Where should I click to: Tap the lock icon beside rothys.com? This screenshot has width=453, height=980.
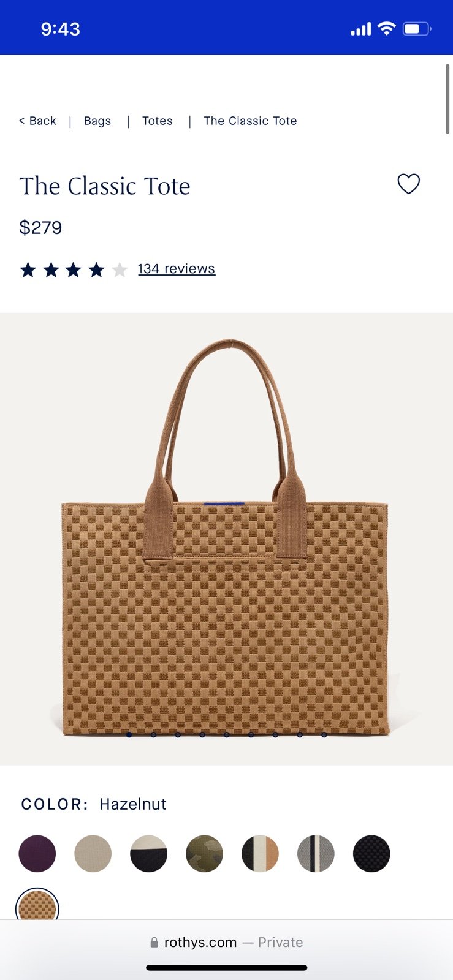(x=154, y=942)
